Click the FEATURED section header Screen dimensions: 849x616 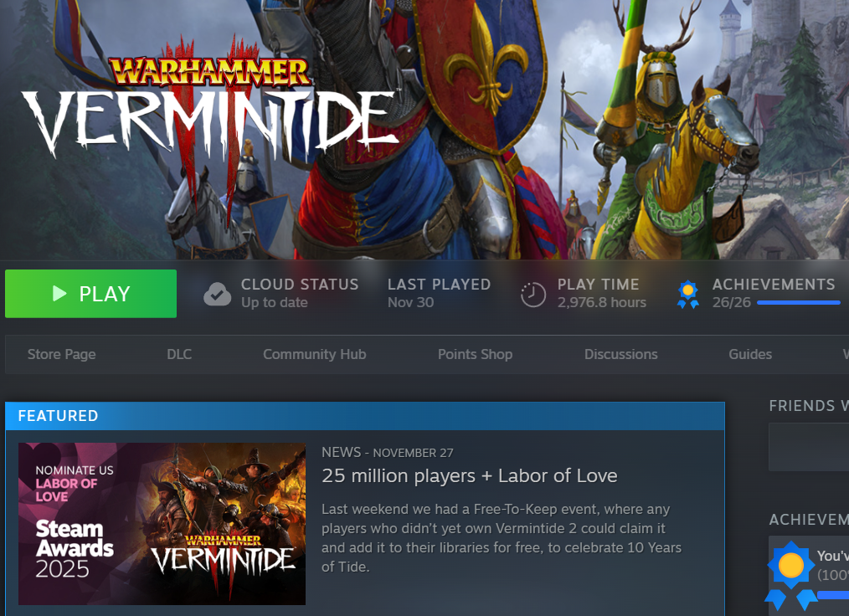(x=365, y=416)
